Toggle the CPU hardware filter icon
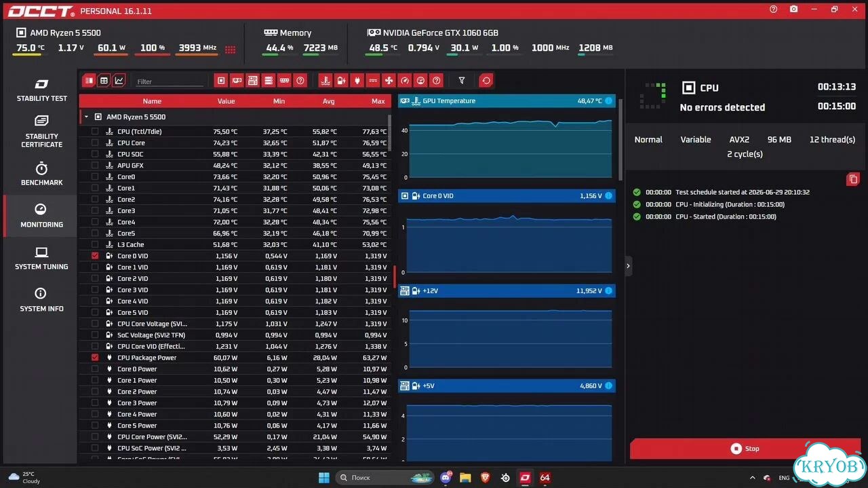The image size is (868, 488). (220, 81)
